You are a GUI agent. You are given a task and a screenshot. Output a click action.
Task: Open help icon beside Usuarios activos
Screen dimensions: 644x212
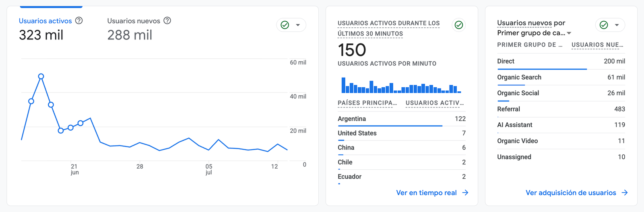[79, 21]
